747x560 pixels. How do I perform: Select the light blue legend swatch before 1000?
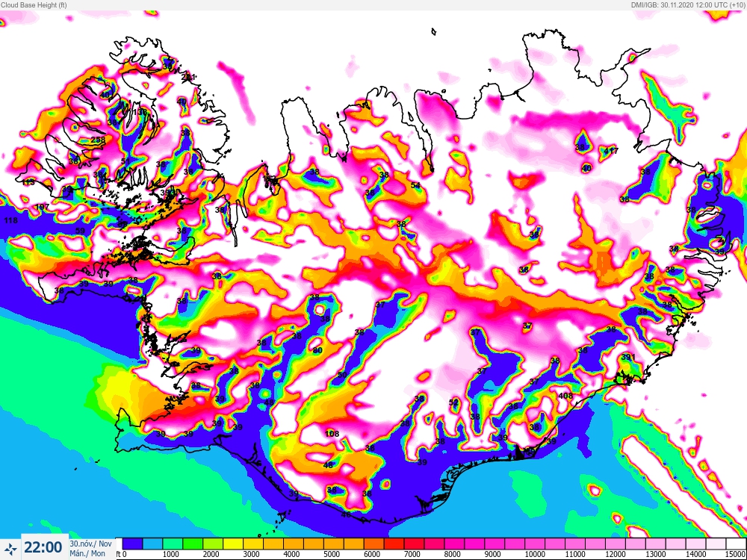point(152,544)
